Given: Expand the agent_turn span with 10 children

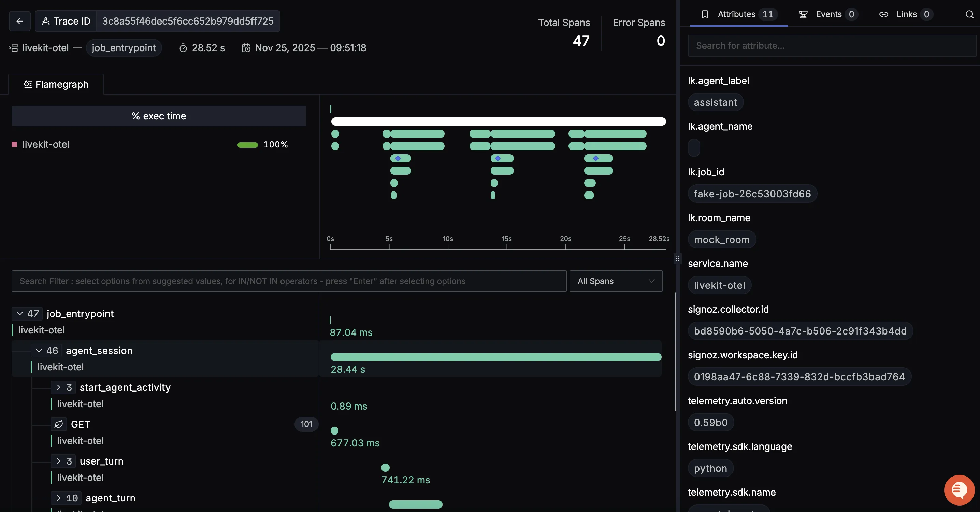Looking at the screenshot, I should click(x=59, y=498).
